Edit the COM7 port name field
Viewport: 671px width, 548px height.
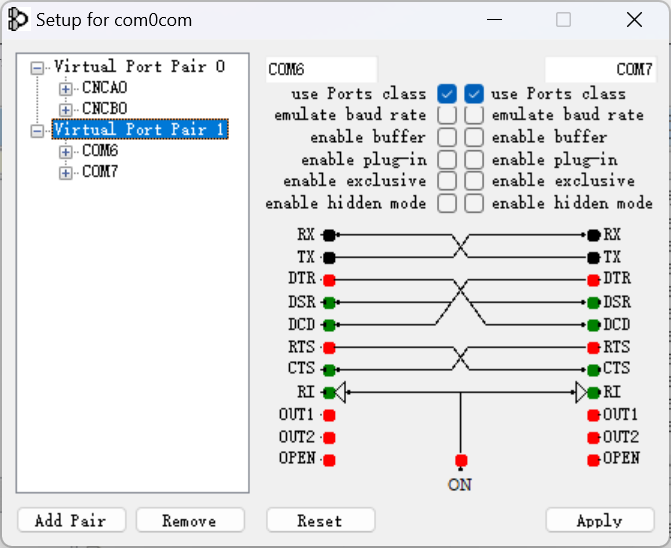(x=600, y=69)
